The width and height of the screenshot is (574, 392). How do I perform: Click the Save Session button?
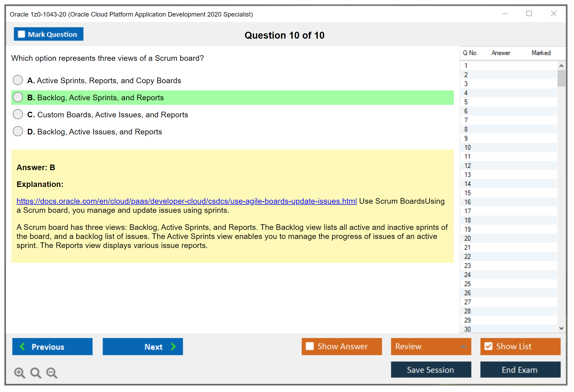[x=431, y=370]
